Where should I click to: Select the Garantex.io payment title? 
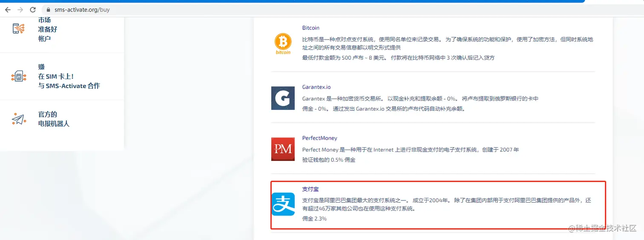pos(316,87)
